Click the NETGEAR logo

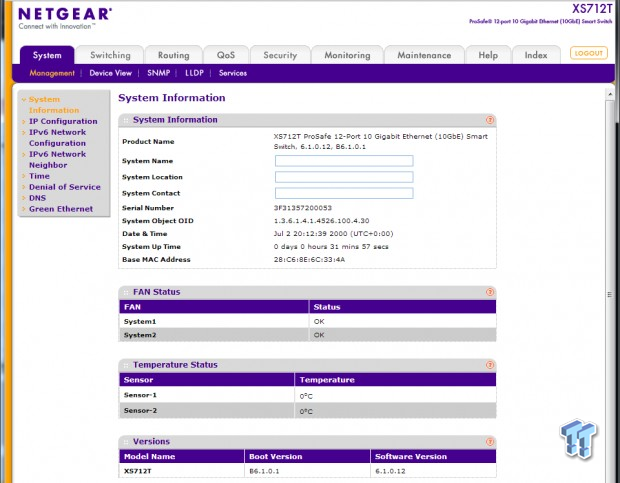(x=65, y=18)
